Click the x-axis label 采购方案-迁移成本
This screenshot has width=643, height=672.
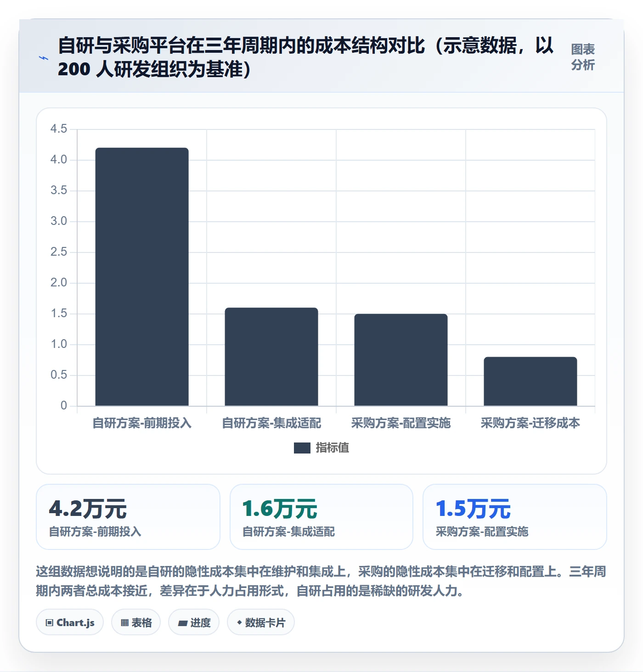pyautogui.click(x=530, y=423)
